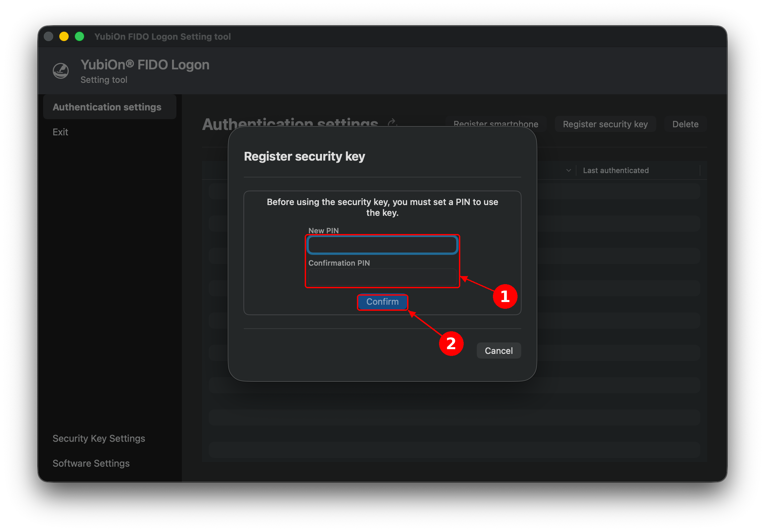This screenshot has width=765, height=532.
Task: Open Software Settings in sidebar
Action: click(x=91, y=463)
